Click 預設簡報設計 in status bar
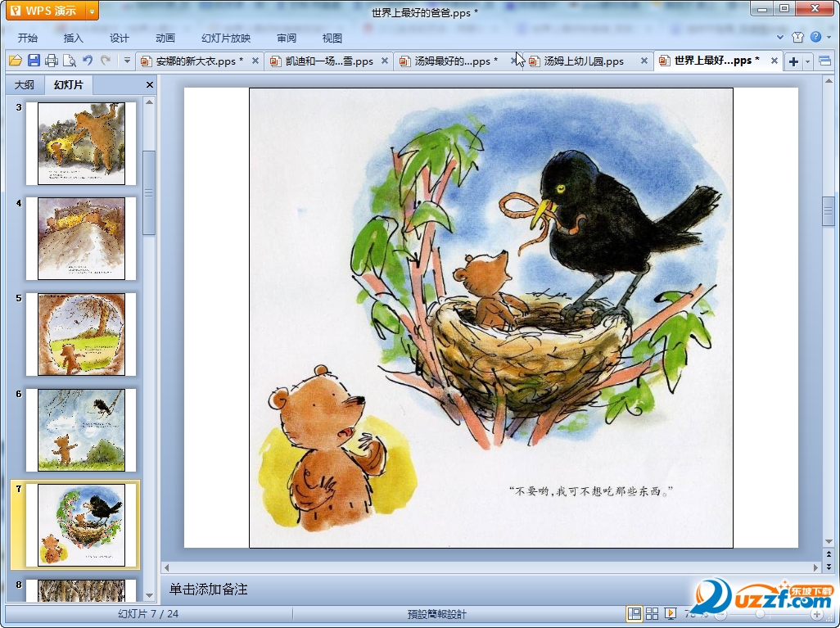This screenshot has width=840, height=628. tap(436, 614)
